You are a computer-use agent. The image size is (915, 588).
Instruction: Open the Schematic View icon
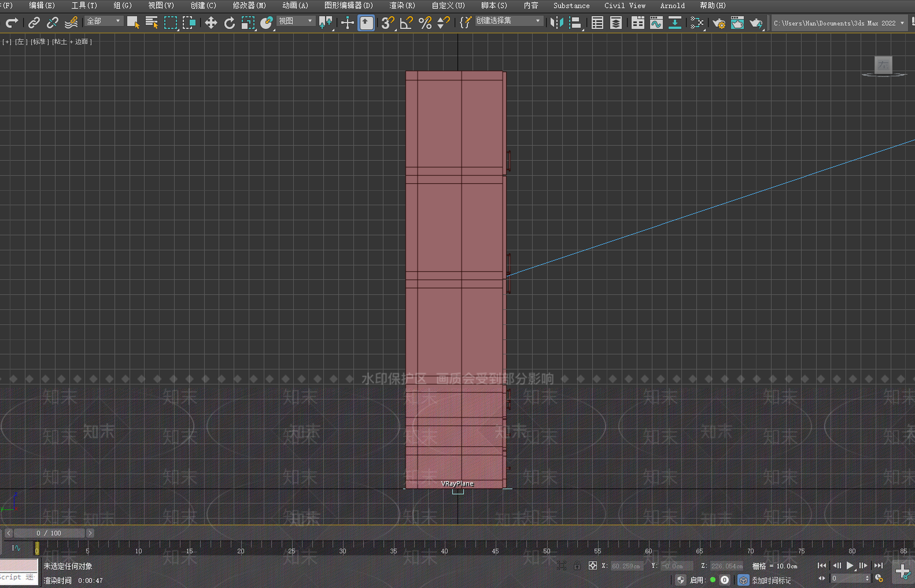[675, 23]
